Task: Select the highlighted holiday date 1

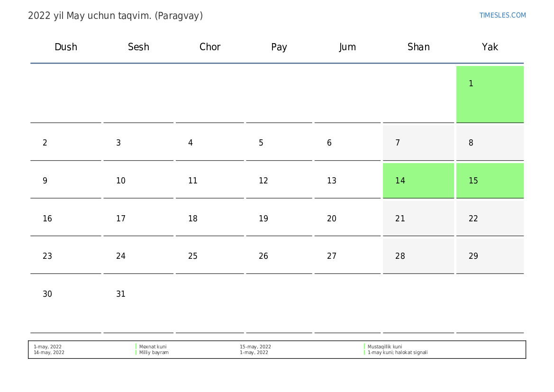Action: point(490,94)
